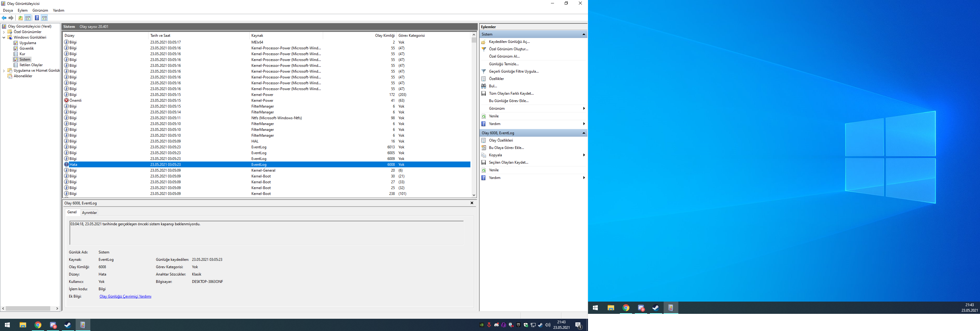
Task: Open File Explorer on second monitor taskbar
Action: coord(611,308)
